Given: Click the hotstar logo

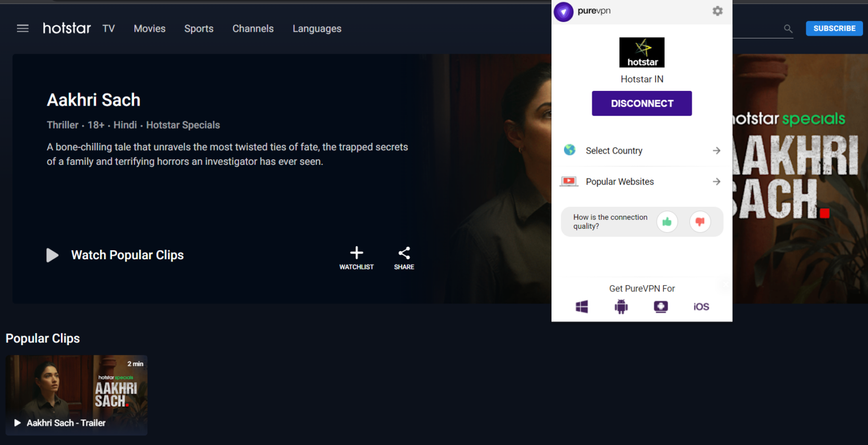Looking at the screenshot, I should pyautogui.click(x=67, y=28).
